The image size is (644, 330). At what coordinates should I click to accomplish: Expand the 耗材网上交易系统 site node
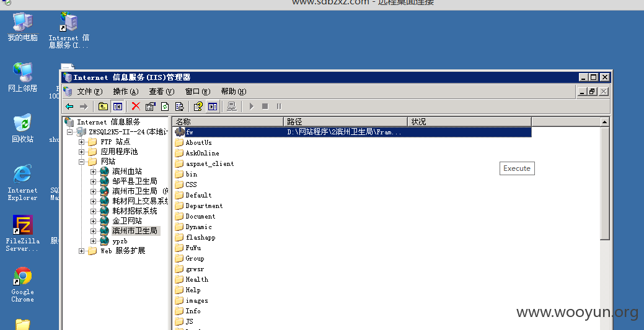93,202
